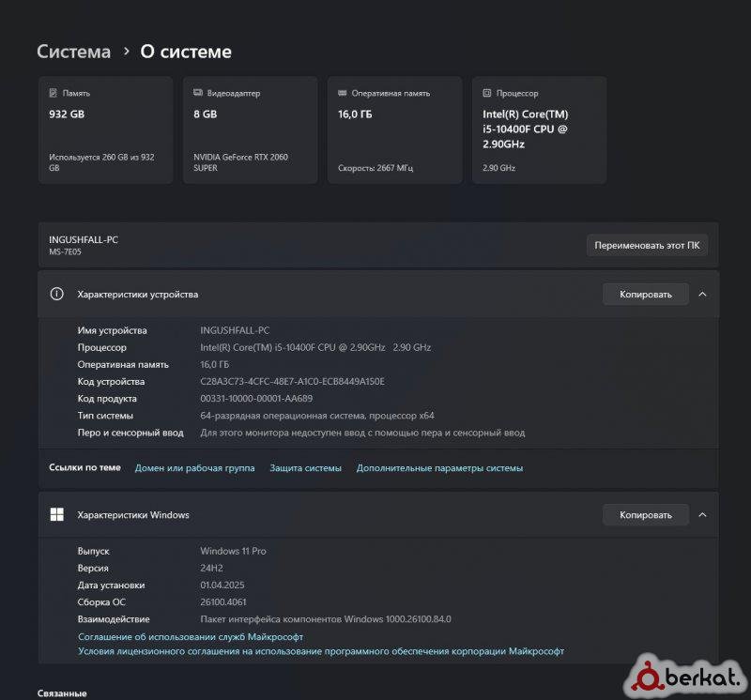Image resolution: width=751 pixels, height=700 pixels.
Task: Click the "932 GB" heading in the storage card
Action: point(67,114)
